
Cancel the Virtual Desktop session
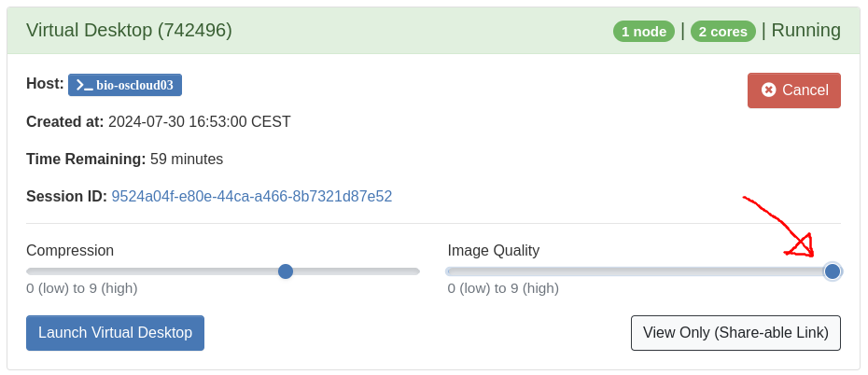794,90
